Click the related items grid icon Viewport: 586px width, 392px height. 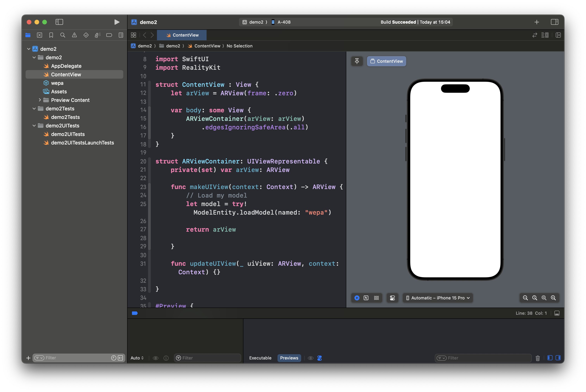point(134,35)
